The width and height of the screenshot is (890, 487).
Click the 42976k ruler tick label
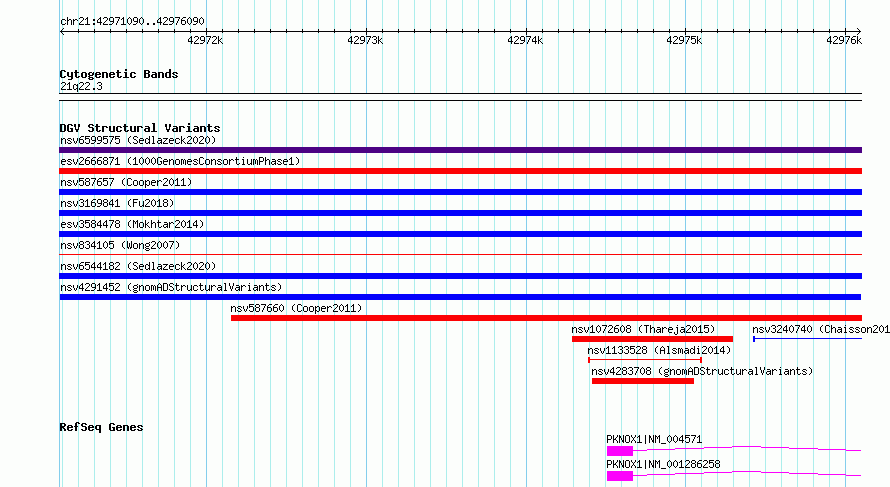(844, 40)
